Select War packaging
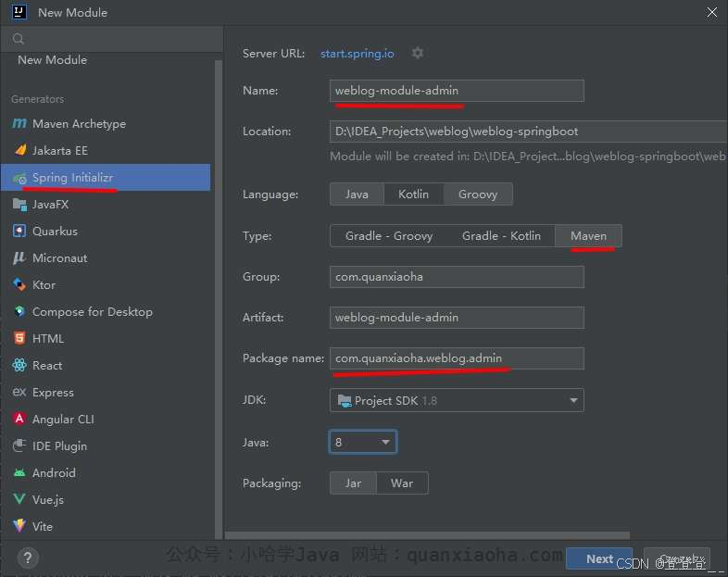 click(402, 483)
